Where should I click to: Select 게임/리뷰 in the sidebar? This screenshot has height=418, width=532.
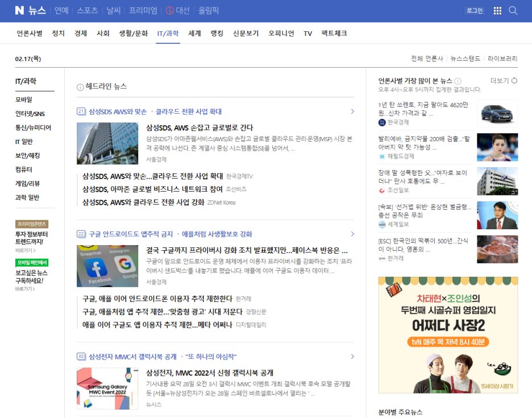[x=27, y=183]
